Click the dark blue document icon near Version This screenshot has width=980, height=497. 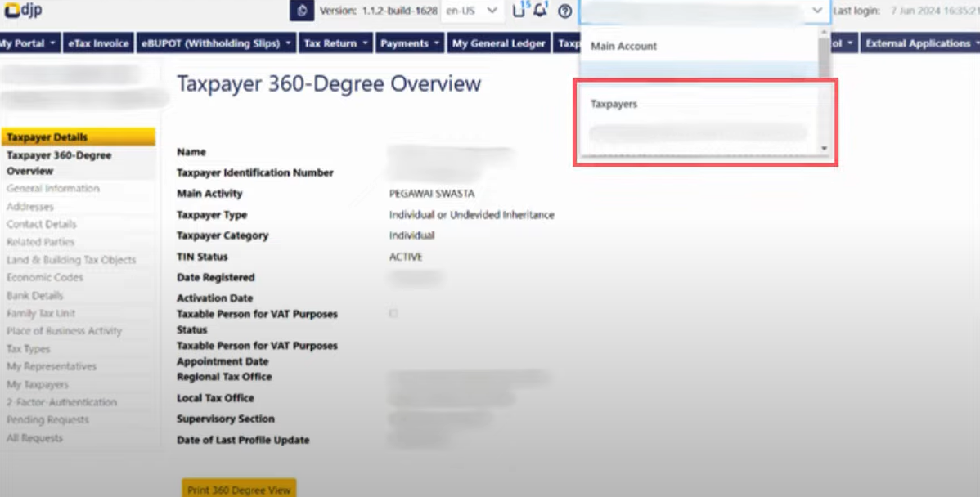302,11
